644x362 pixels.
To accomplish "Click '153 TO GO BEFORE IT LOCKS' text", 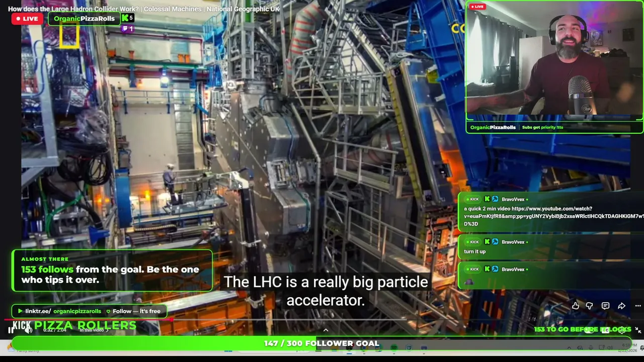I will pos(583,329).
